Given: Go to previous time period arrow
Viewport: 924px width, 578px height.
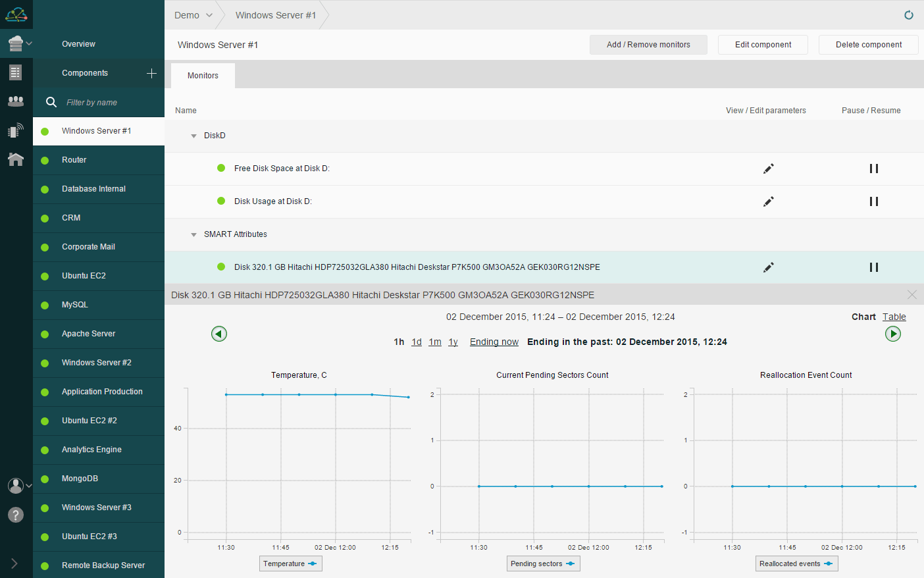Looking at the screenshot, I should [x=219, y=334].
